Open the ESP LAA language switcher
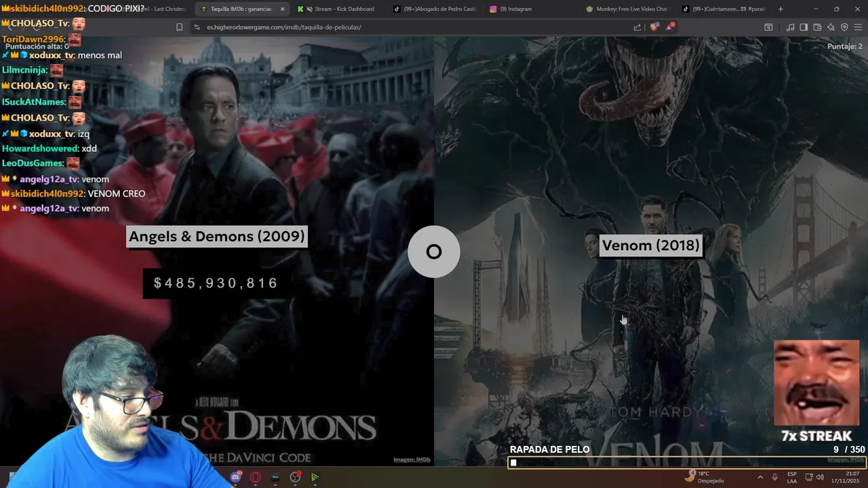The height and width of the screenshot is (488, 868). 792,477
